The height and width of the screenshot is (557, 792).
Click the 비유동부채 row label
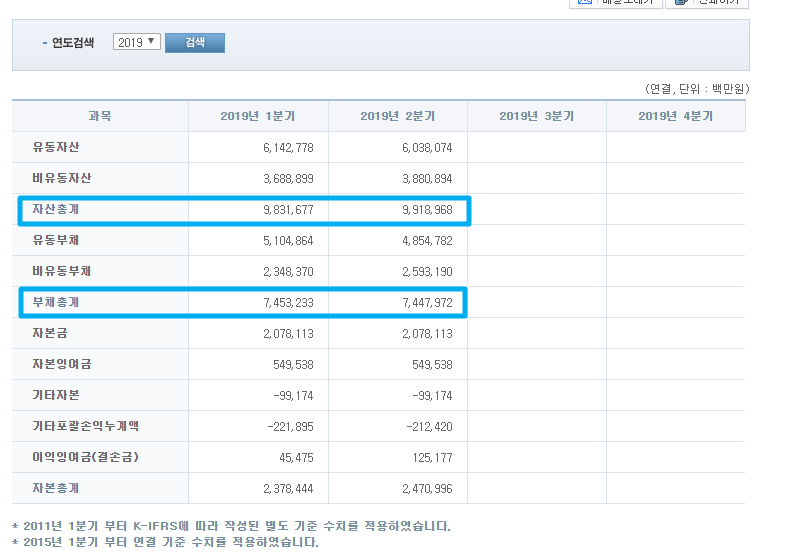point(61,271)
